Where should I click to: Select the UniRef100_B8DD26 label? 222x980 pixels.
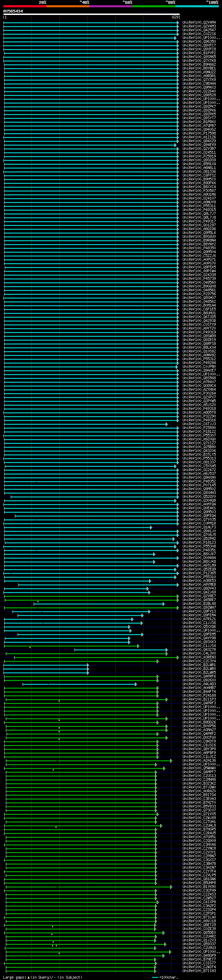[199, 722]
